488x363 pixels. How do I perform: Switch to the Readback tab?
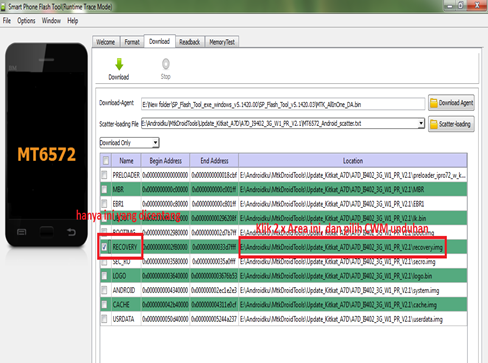click(189, 42)
